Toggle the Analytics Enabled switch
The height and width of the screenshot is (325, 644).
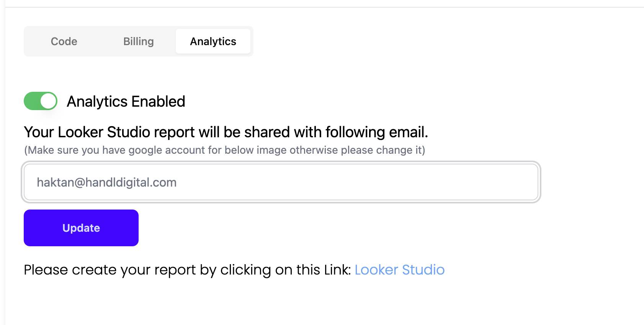(41, 101)
